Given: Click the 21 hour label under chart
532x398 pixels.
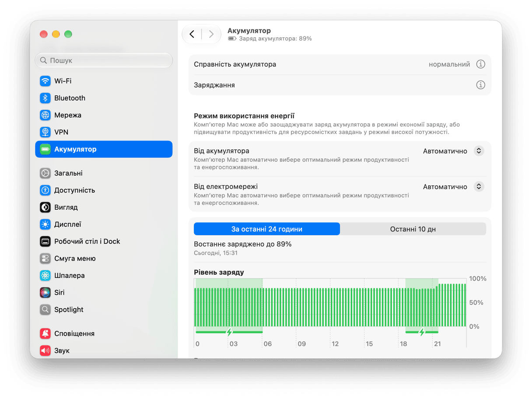Looking at the screenshot, I should pyautogui.click(x=437, y=344).
